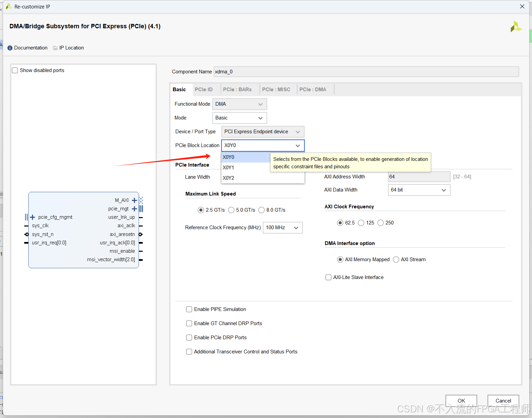Switch to the PCIe : BARs tab

(x=238, y=90)
